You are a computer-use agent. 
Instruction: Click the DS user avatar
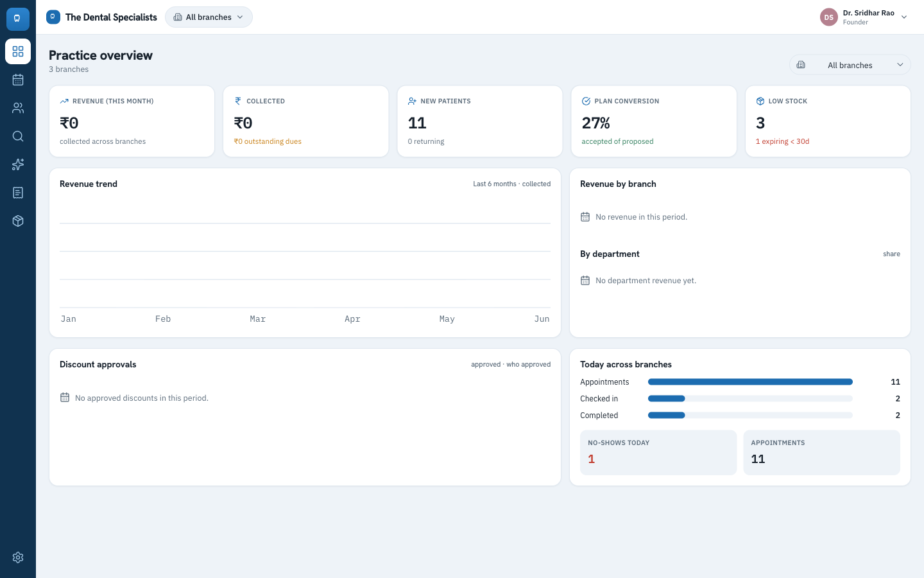[829, 17]
